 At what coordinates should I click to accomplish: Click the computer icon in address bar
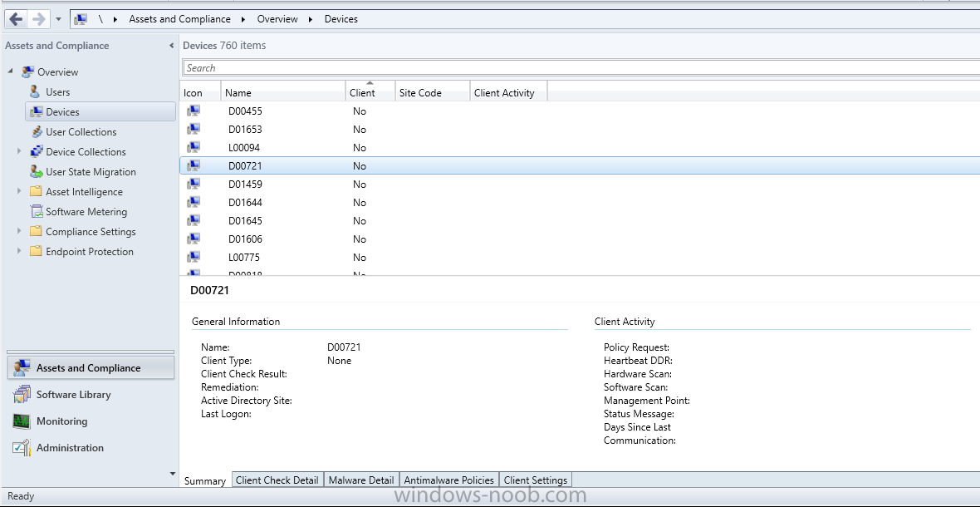[x=80, y=19]
